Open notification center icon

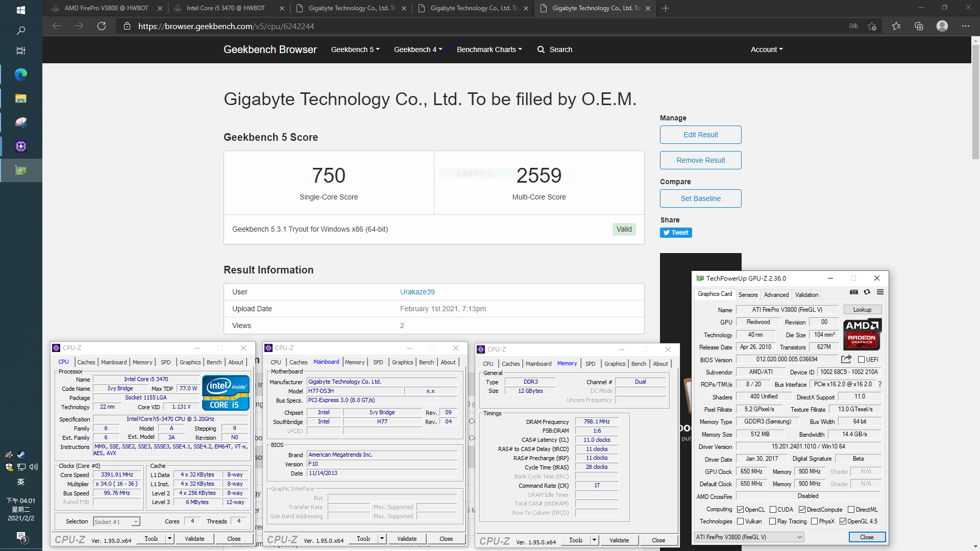(x=21, y=536)
